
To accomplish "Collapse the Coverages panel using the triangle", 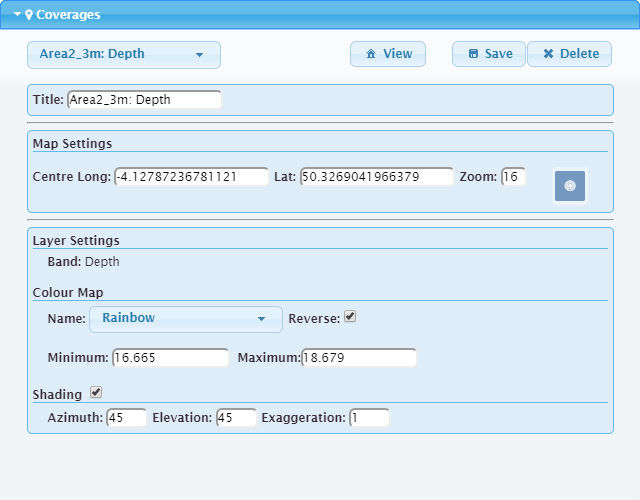I will [x=17, y=15].
